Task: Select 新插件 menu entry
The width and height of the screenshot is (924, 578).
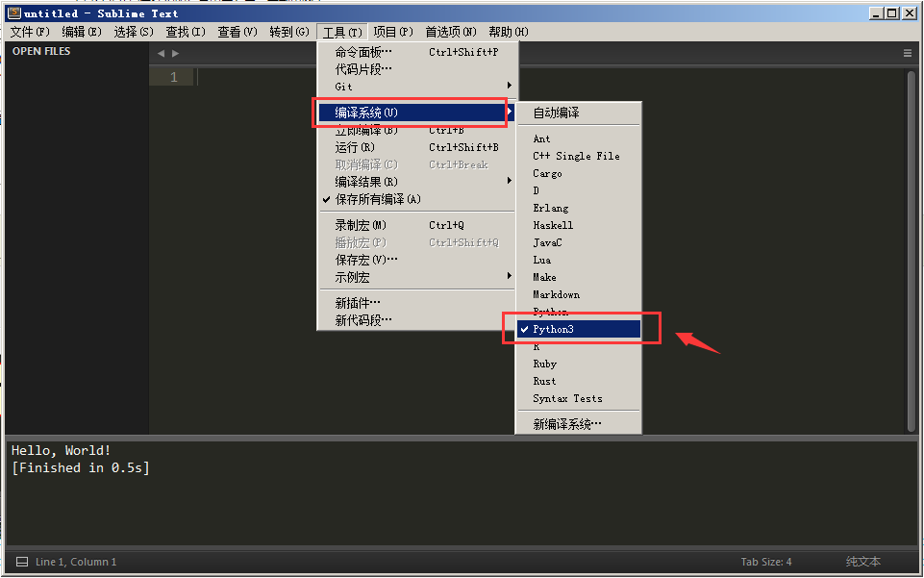Action: point(416,303)
